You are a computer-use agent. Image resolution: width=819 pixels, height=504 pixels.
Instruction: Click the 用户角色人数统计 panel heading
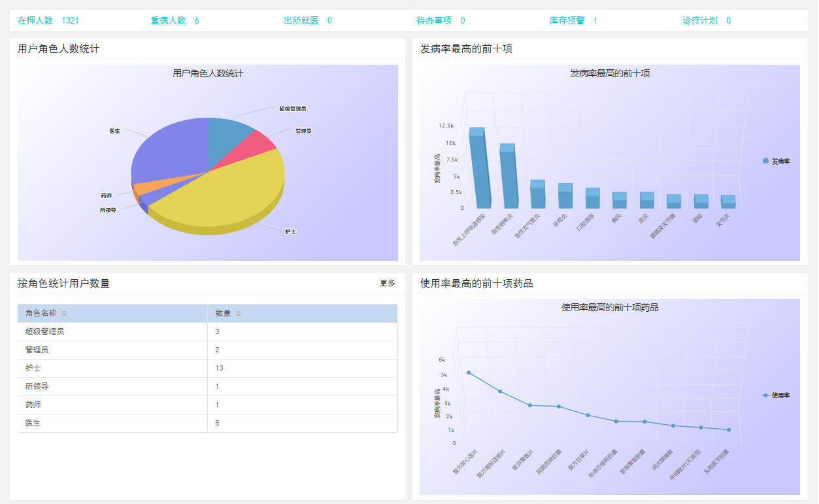[59, 48]
